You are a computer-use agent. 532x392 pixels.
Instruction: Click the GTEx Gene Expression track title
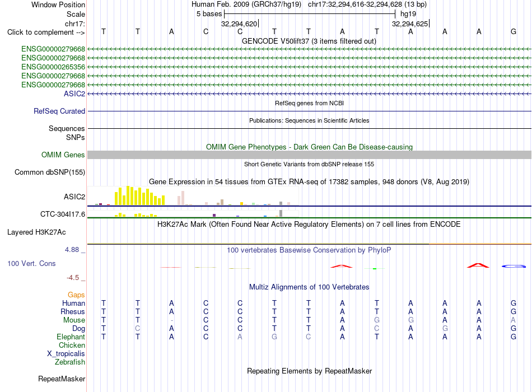(x=309, y=181)
